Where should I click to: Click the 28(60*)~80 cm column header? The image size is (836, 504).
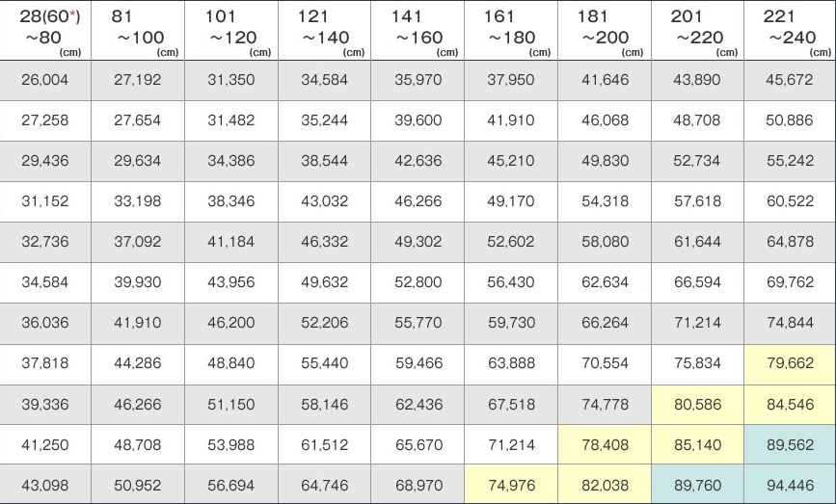45,31
